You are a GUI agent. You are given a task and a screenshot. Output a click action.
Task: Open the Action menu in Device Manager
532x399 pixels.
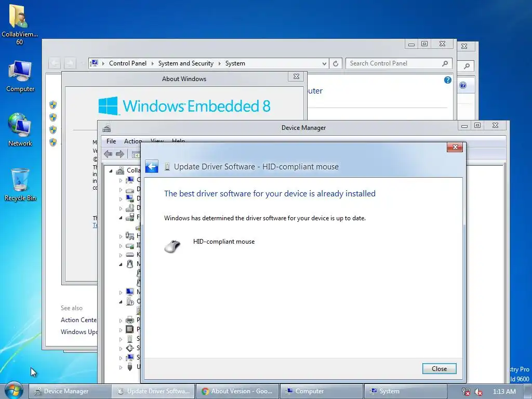pyautogui.click(x=133, y=141)
